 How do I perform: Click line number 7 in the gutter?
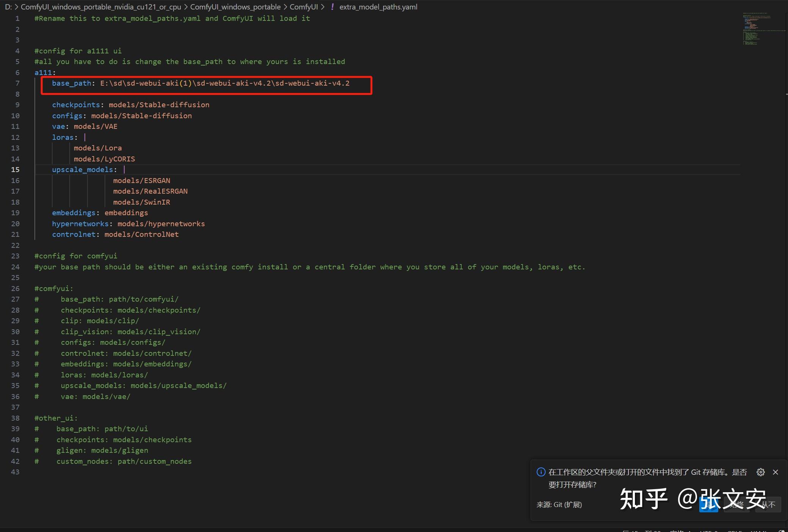point(17,83)
